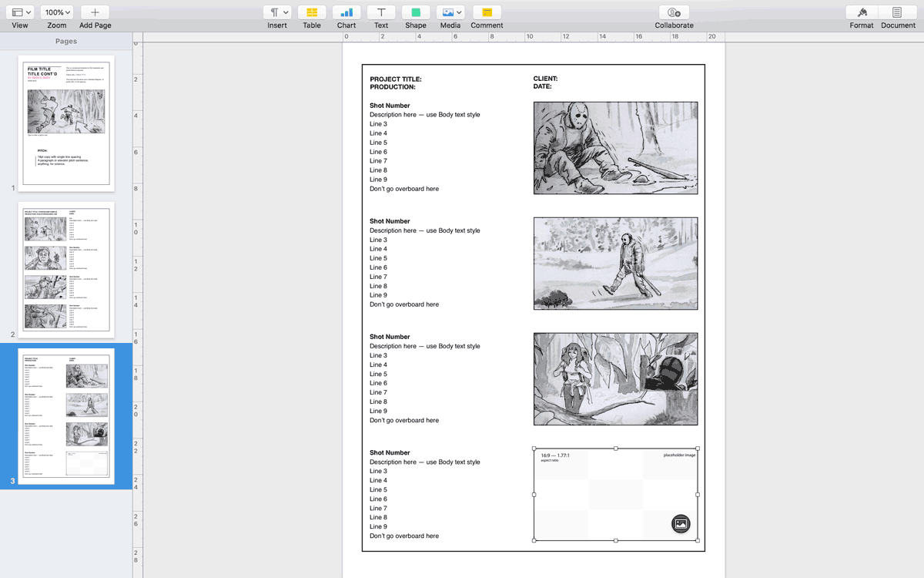The image size is (924, 578).
Task: Toggle the Document sidebar panel
Action: (898, 13)
